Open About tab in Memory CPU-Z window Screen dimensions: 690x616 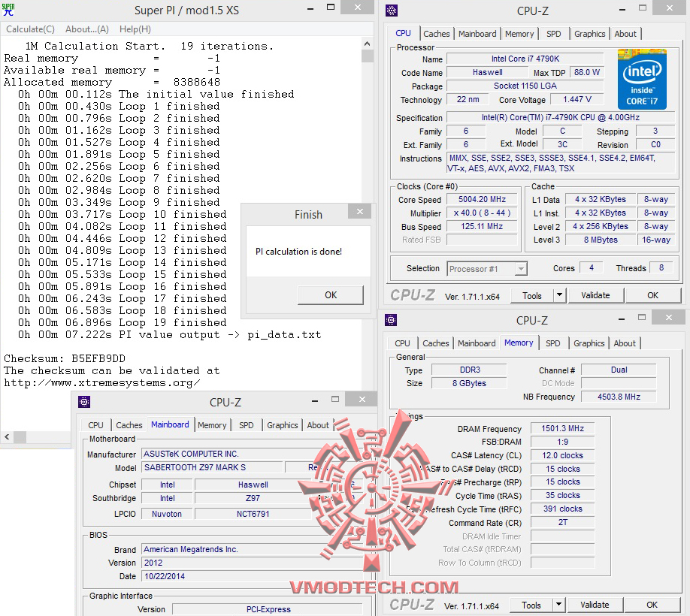[625, 343]
